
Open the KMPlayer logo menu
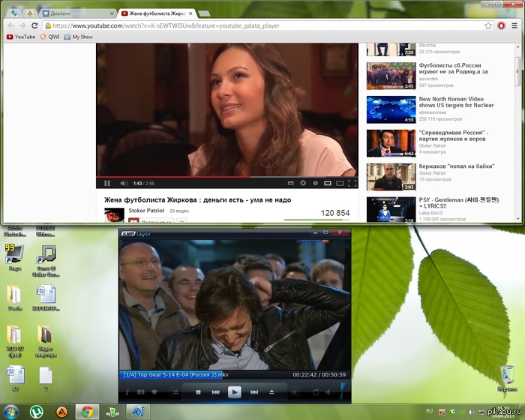coord(136,233)
